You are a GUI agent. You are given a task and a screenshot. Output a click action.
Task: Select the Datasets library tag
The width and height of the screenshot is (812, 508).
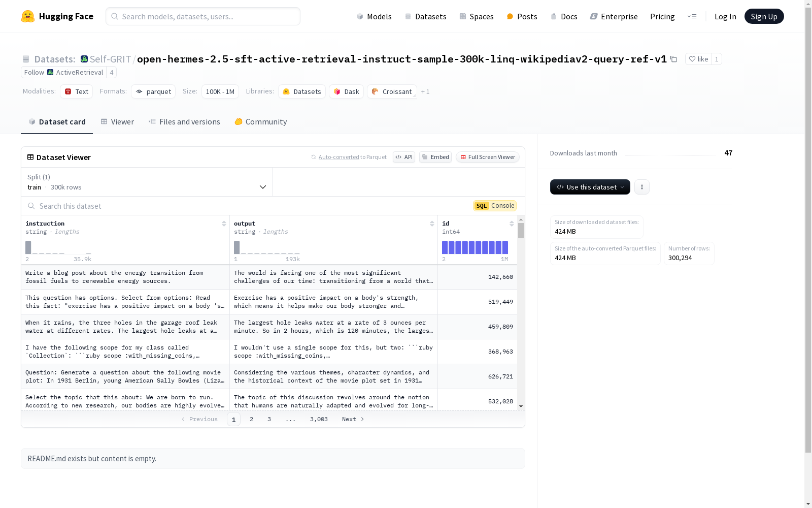click(x=302, y=91)
